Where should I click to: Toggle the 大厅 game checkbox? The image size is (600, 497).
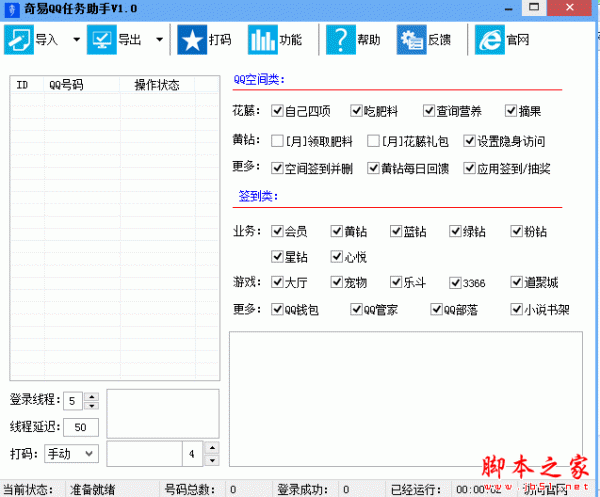(277, 282)
